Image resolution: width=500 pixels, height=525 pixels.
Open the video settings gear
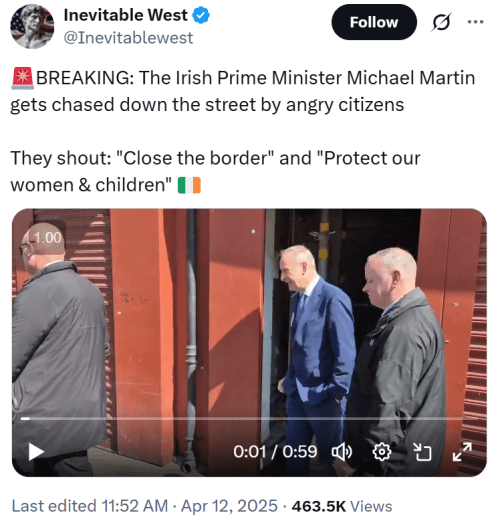click(382, 452)
